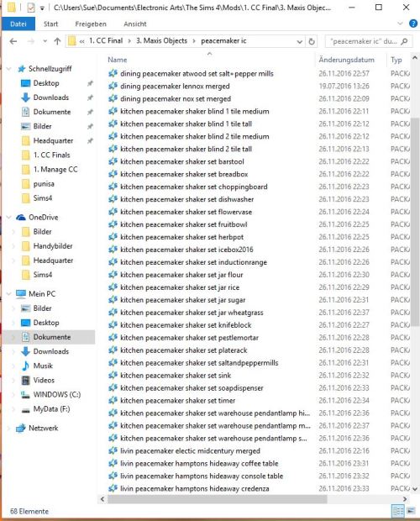Expand the ribbon chevron
This screenshot has height=521, width=420.
[x=400, y=24]
